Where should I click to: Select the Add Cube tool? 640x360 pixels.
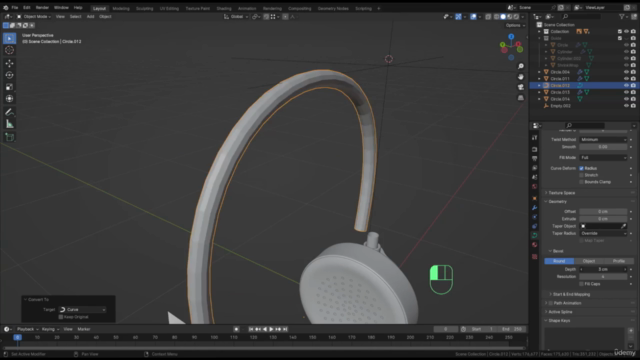(x=9, y=137)
